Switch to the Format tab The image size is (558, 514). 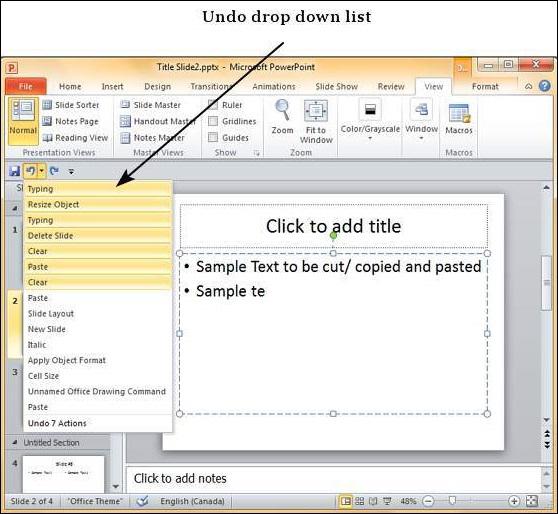485,86
